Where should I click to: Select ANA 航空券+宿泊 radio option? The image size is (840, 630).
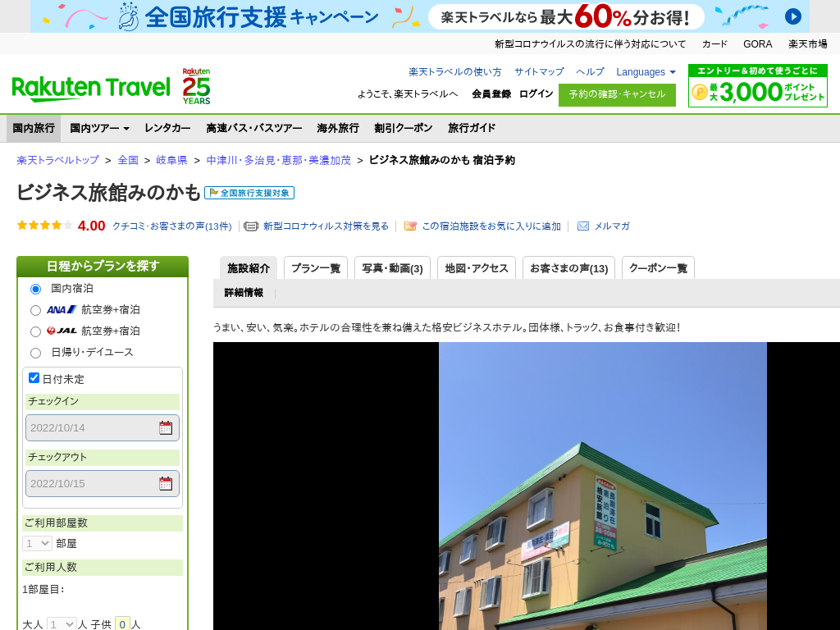coord(35,310)
